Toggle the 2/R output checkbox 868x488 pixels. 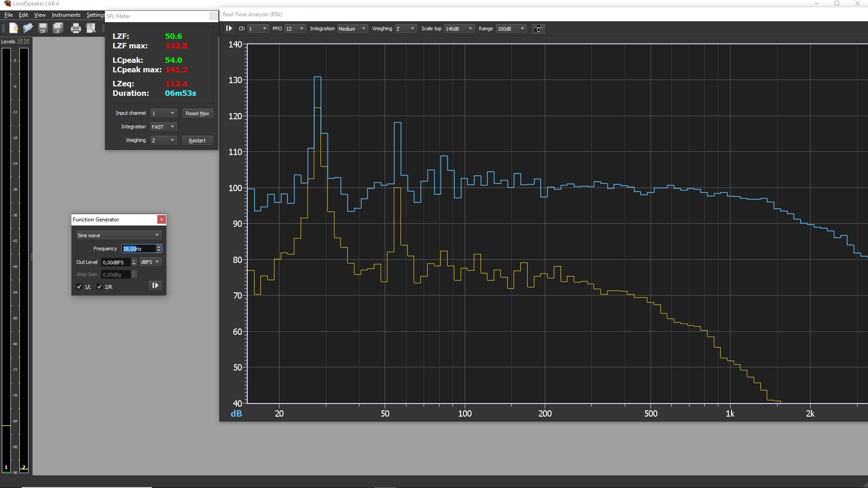tap(99, 287)
